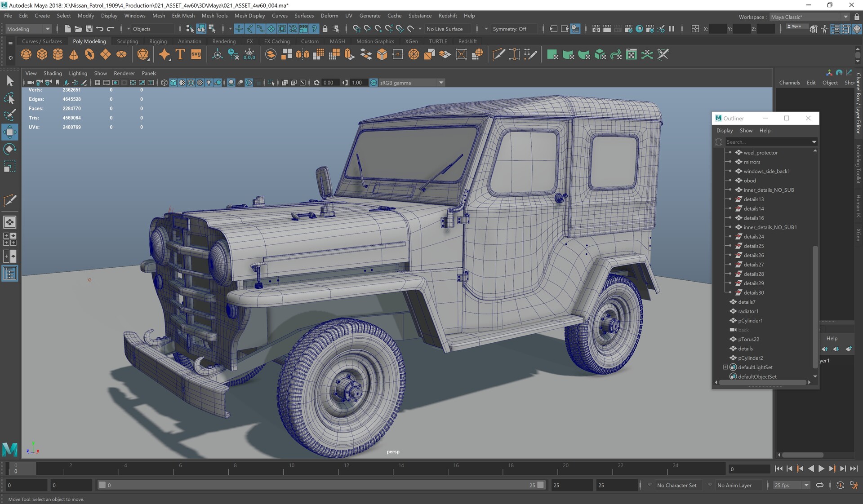The width and height of the screenshot is (863, 504).
Task: Activate the Select arrow tool
Action: [9, 81]
